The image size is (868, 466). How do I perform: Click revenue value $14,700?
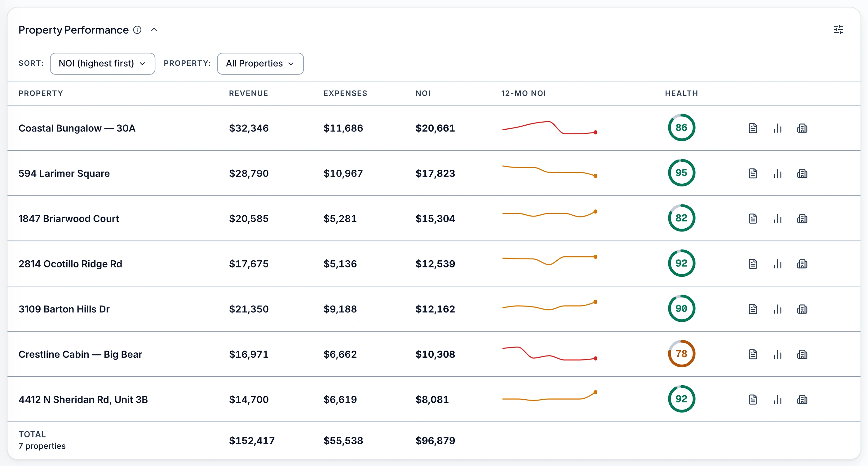pos(249,399)
